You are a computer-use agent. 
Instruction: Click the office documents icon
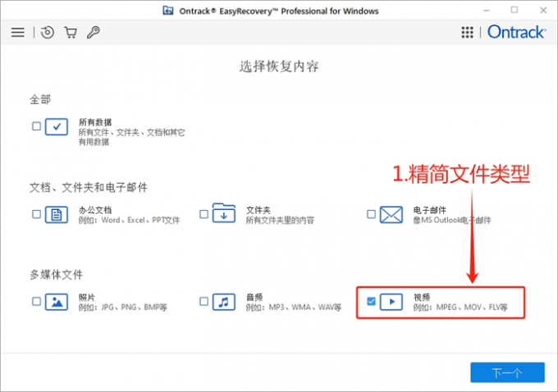[57, 215]
